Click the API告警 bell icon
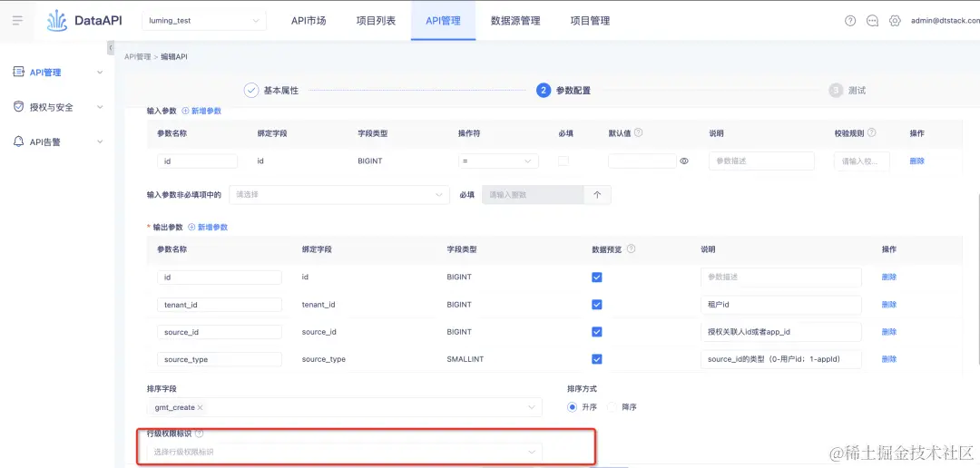The height and width of the screenshot is (468, 980). [x=19, y=141]
